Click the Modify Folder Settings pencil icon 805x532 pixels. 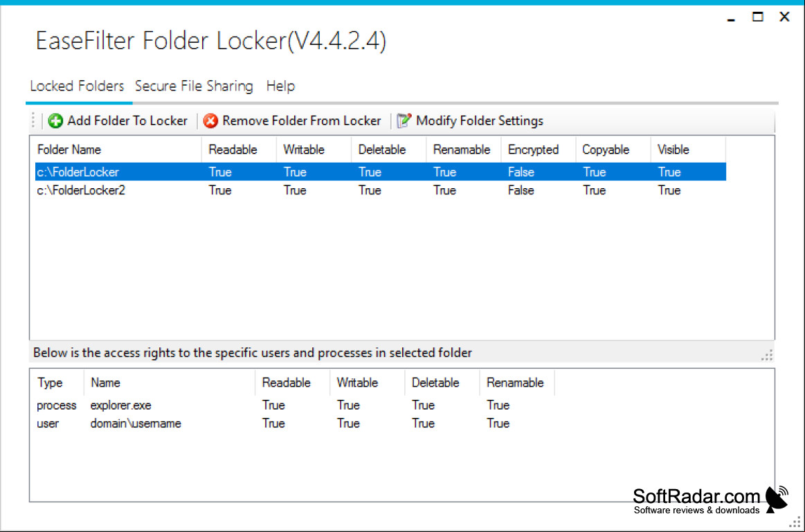(x=404, y=120)
